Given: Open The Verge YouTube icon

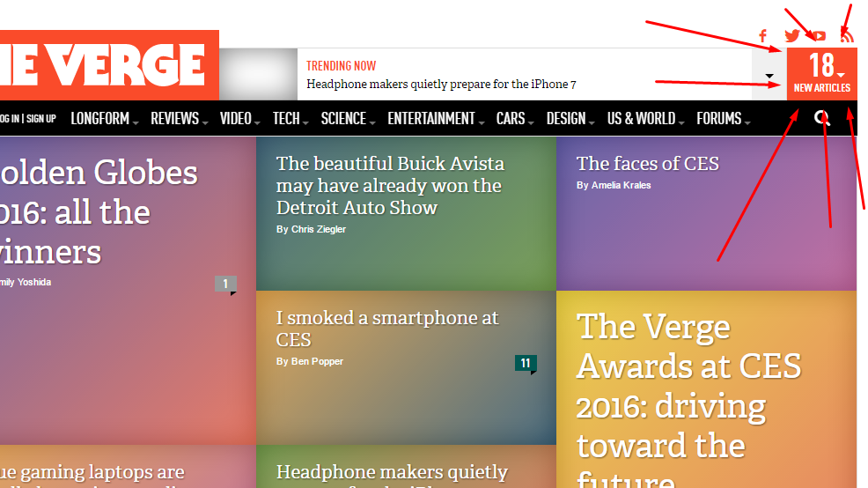Looking at the screenshot, I should pos(820,36).
